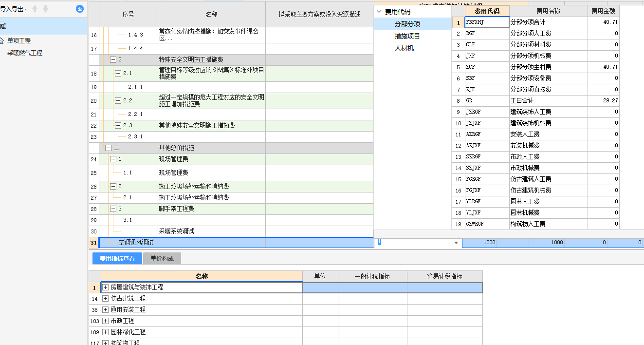Viewport: 644px width, 345px height.
Task: Click the move-down arrow icon
Action: pyautogui.click(x=45, y=9)
